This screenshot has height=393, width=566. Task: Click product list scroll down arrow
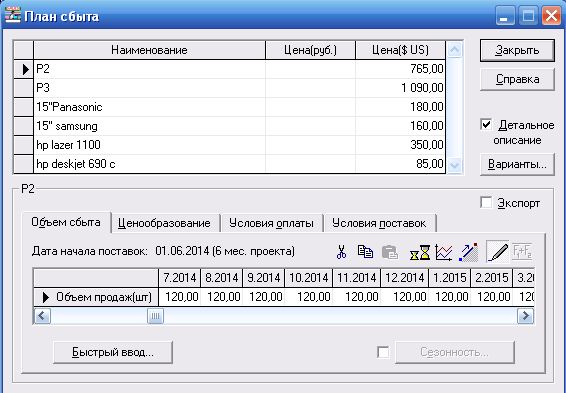pyautogui.click(x=454, y=166)
